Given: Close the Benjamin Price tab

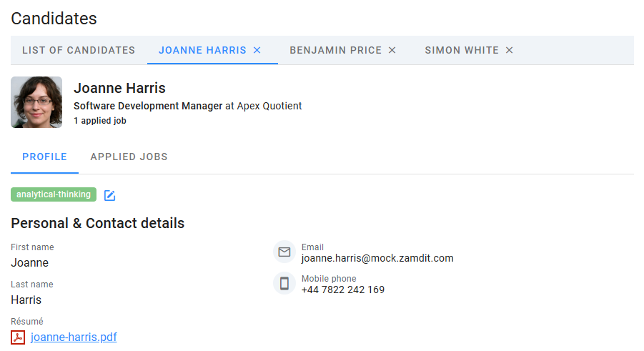Looking at the screenshot, I should (392, 50).
